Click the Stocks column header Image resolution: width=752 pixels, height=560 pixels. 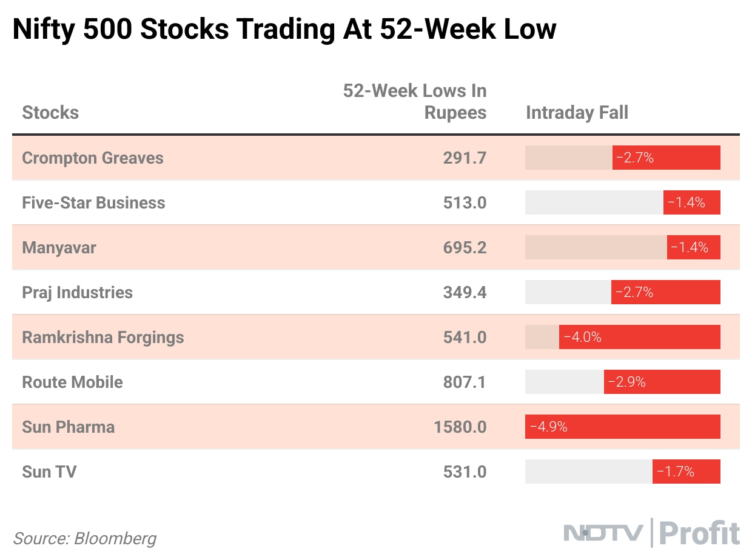point(50,113)
